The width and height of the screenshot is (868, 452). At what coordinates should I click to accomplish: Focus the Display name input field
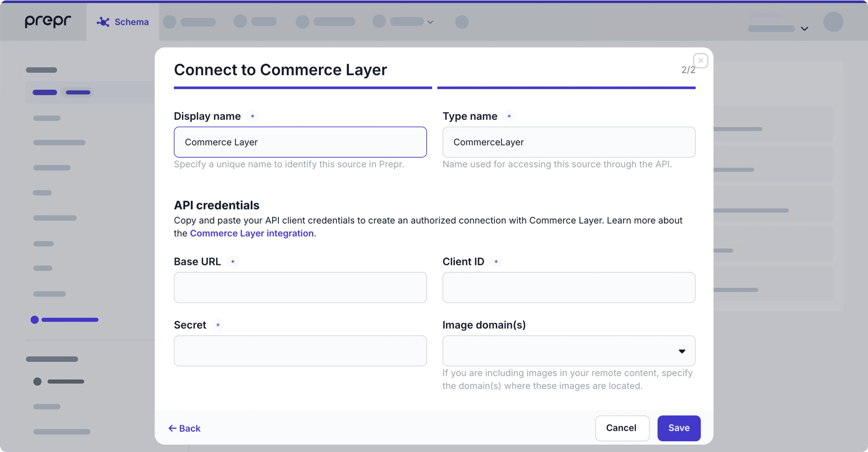(x=300, y=142)
